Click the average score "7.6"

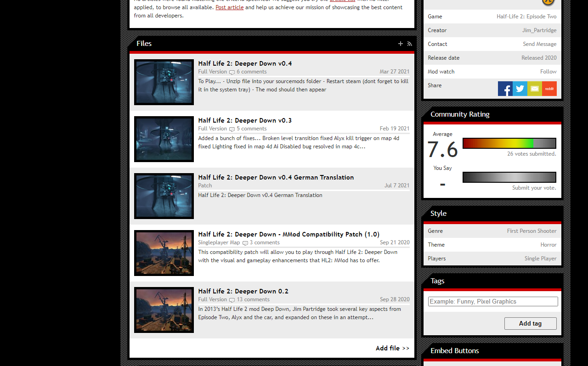click(442, 150)
